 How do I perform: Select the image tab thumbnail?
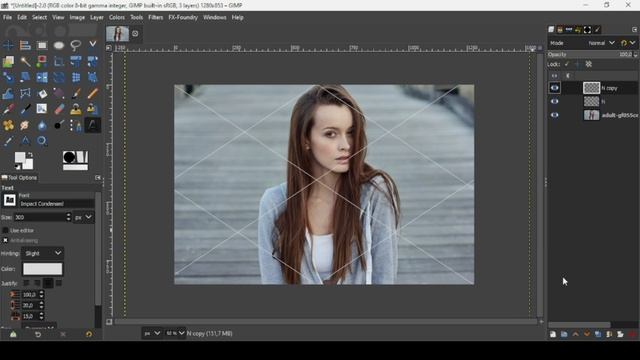[118, 34]
